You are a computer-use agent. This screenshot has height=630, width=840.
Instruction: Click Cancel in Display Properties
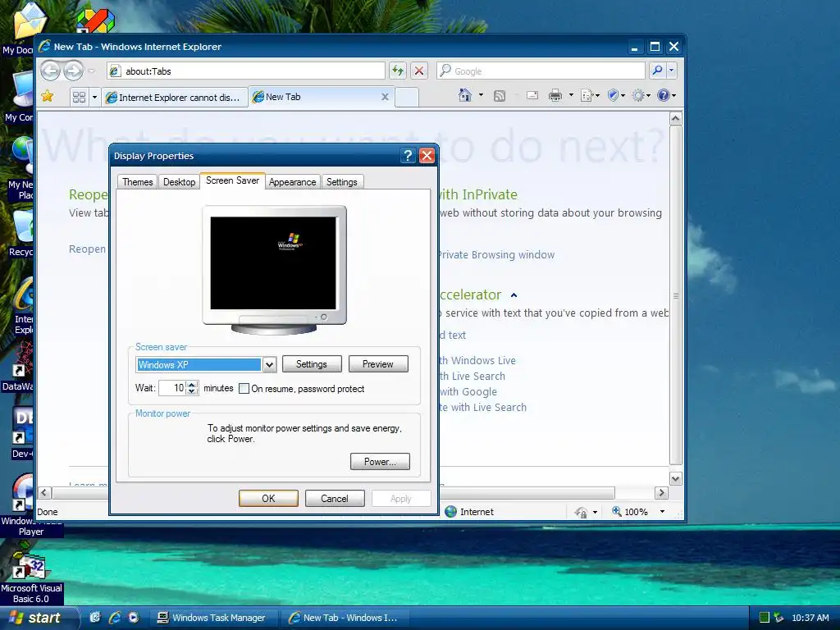(335, 498)
